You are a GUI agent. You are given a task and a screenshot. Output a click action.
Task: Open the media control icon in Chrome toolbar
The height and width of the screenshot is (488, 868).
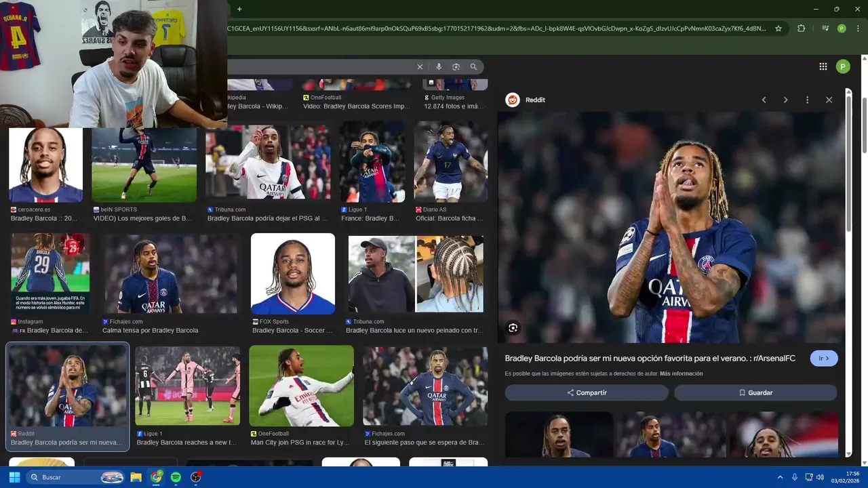click(x=825, y=28)
